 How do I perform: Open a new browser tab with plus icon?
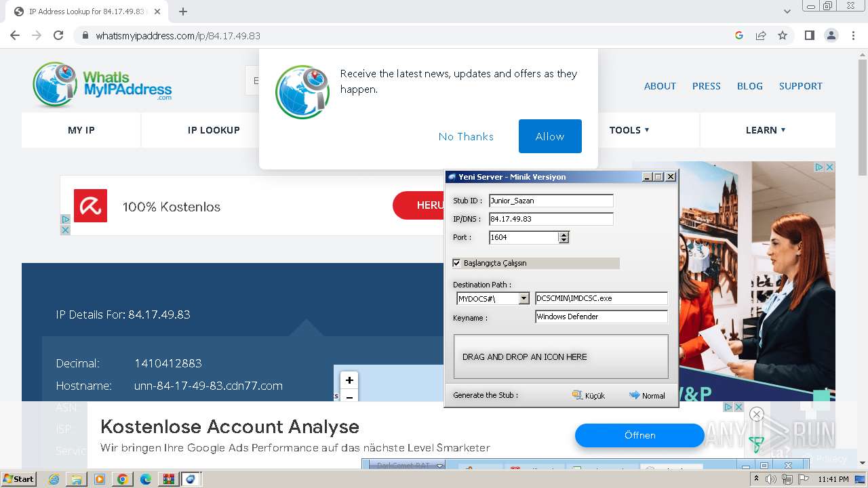[183, 12]
